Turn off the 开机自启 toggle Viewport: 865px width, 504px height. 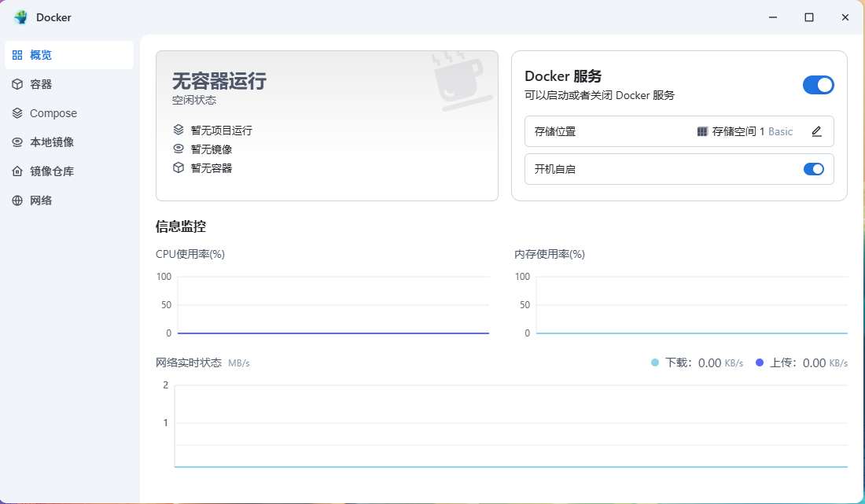coord(814,169)
